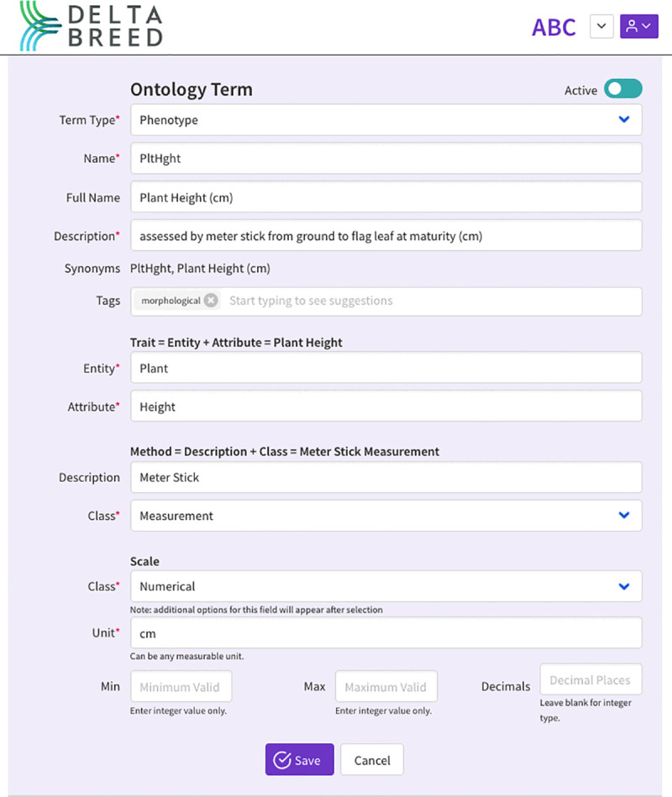Screen dimensions: 672x797
Task: Open the Method Class dropdown showing Measurement
Action: pos(386,516)
